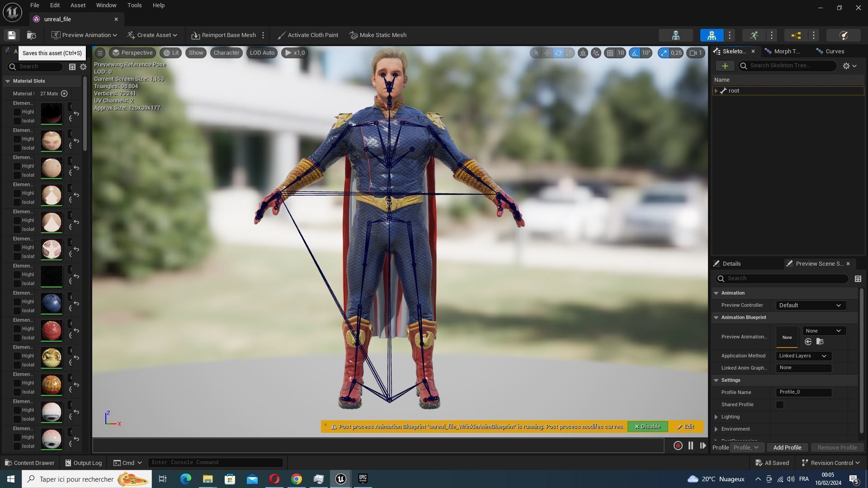The height and width of the screenshot is (488, 868).
Task: Open the Physics asset mode icon
Action: (x=843, y=35)
